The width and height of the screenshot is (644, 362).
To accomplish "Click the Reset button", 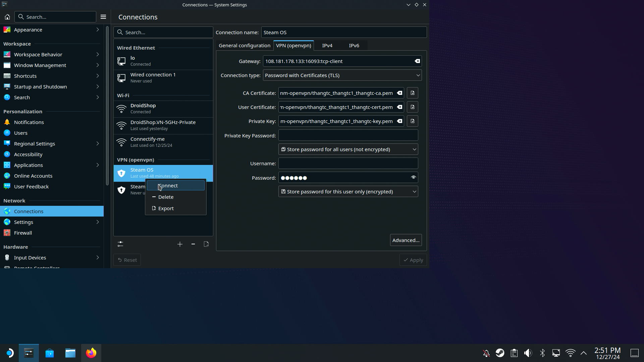I will point(127,260).
